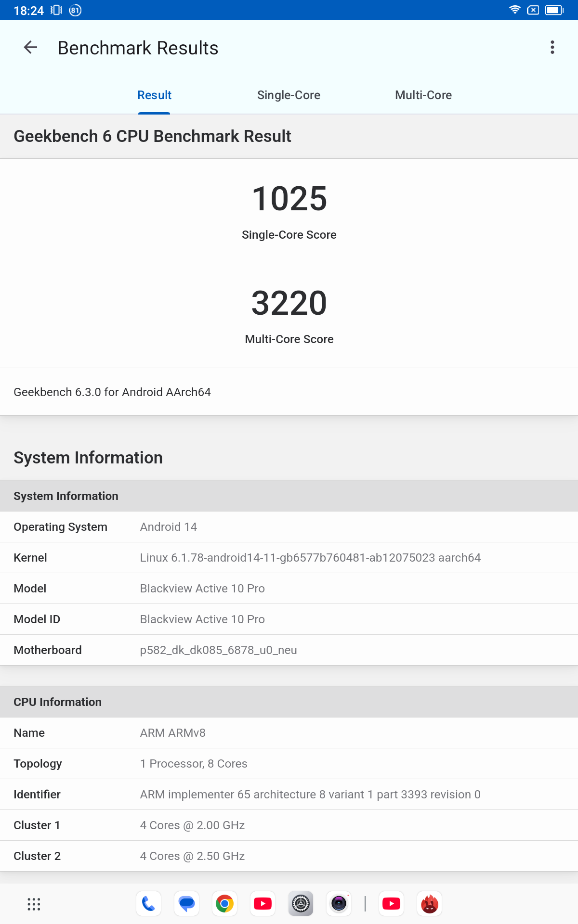Tap the Motherboard value p582_dk_dk085_6878_u0_neu
The height and width of the screenshot is (924, 578).
click(x=218, y=650)
